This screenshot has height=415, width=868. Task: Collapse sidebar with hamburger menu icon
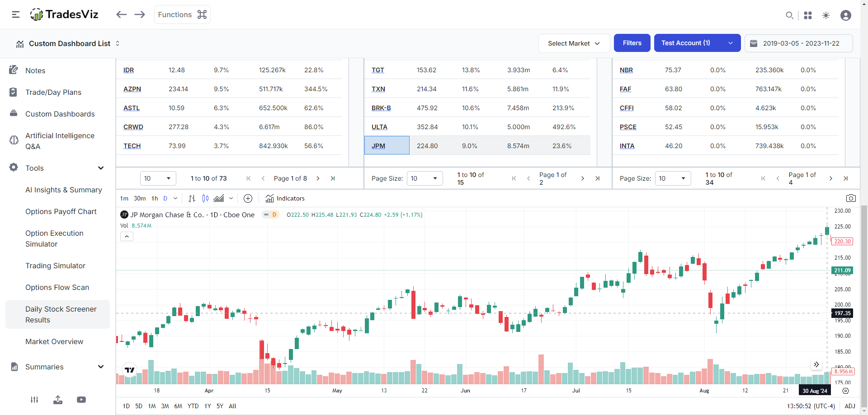pos(16,14)
